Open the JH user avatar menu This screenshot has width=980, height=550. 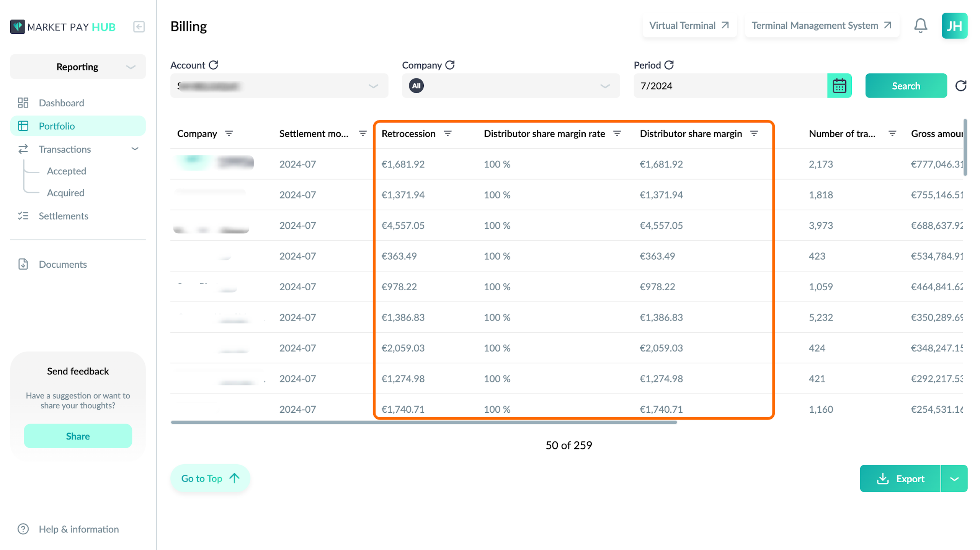click(954, 26)
